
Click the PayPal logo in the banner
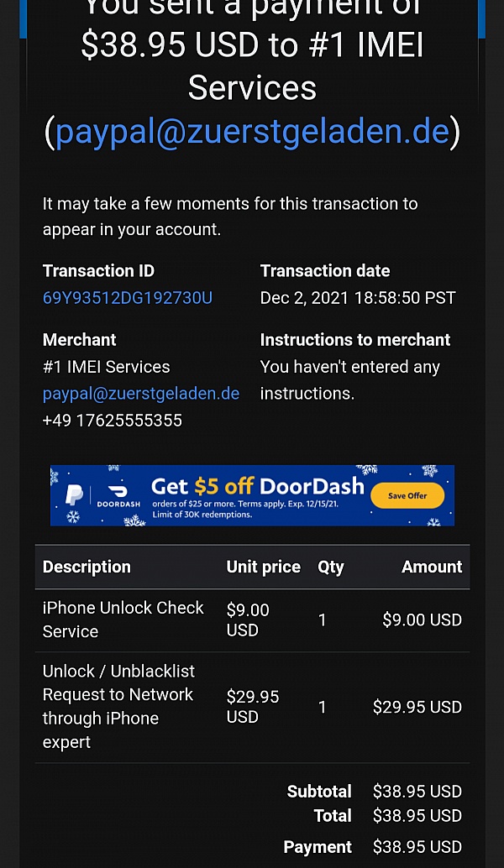pos(75,495)
